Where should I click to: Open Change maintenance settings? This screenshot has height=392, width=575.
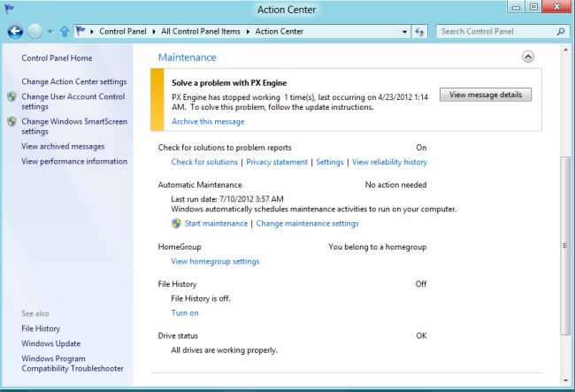click(307, 223)
